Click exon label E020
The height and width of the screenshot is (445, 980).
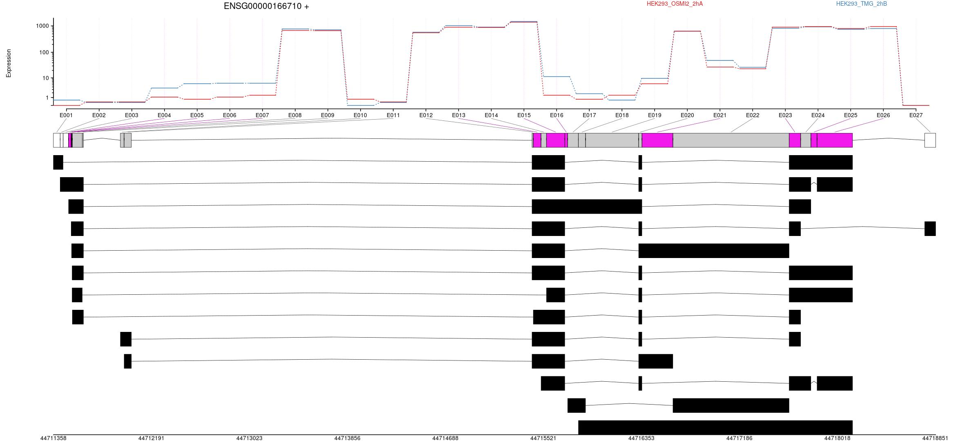click(687, 115)
